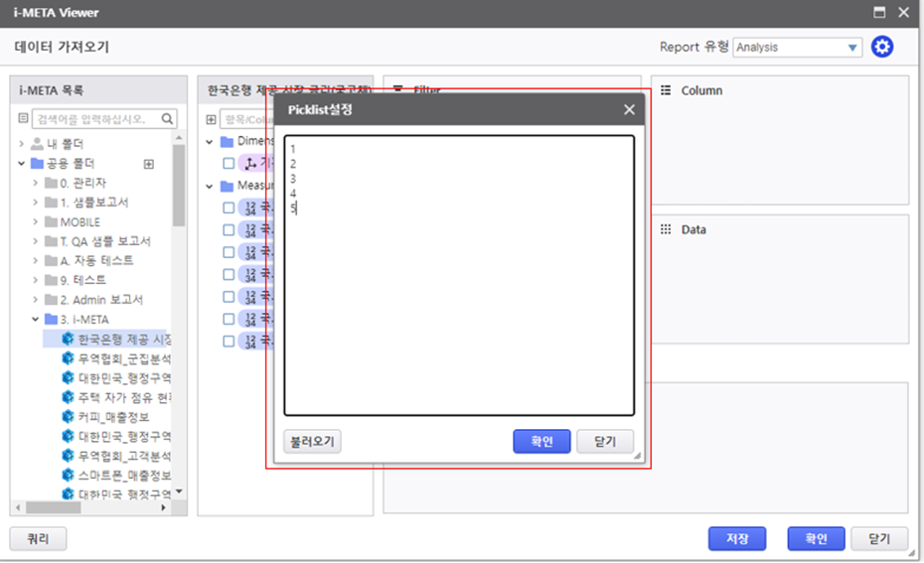Click the Column panel list icon
This screenshot has height=563, width=924.
666,90
